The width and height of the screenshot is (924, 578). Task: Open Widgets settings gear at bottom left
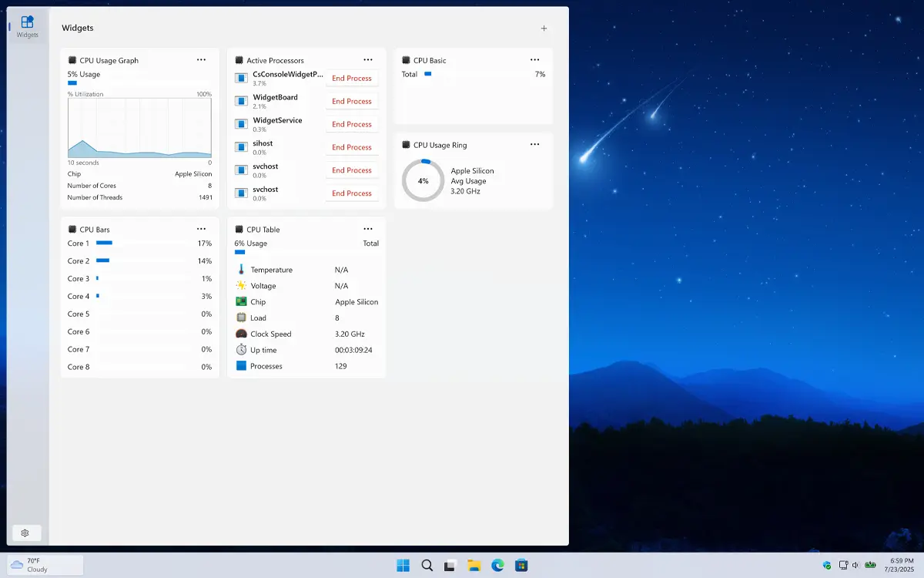pyautogui.click(x=25, y=533)
